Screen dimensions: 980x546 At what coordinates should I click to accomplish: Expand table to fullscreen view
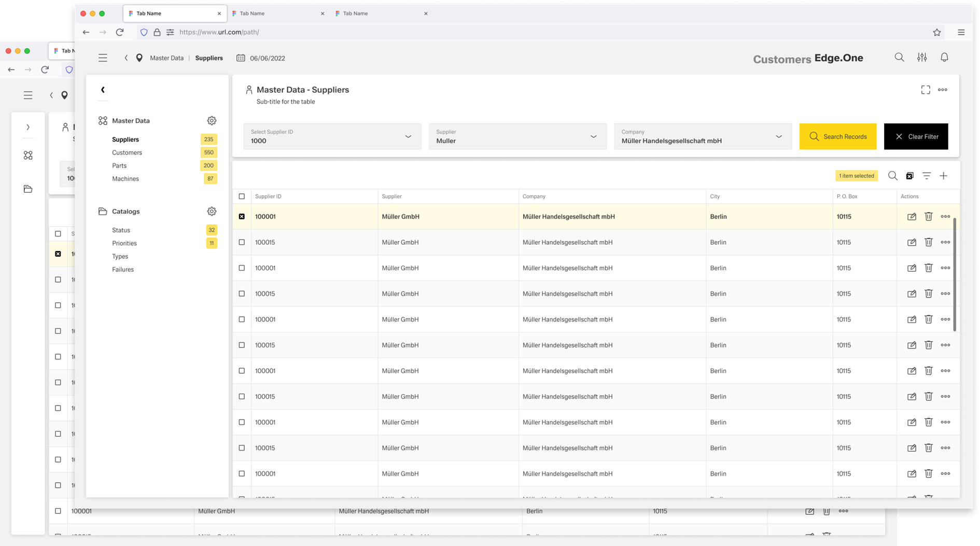[x=925, y=90]
